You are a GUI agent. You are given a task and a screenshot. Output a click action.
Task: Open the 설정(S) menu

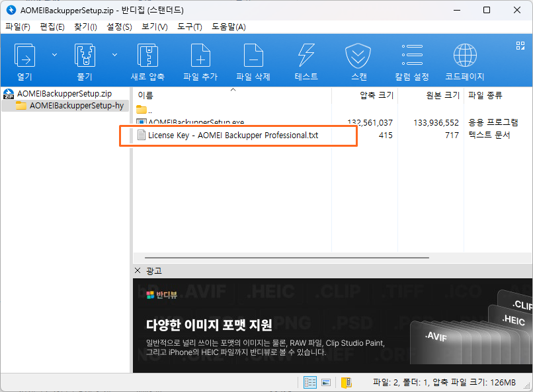pos(119,27)
